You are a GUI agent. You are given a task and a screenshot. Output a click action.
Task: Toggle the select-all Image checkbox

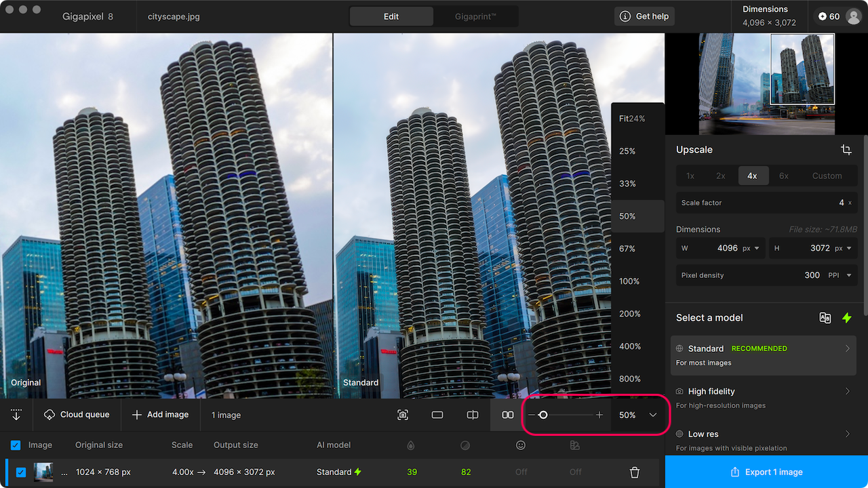[x=16, y=445]
